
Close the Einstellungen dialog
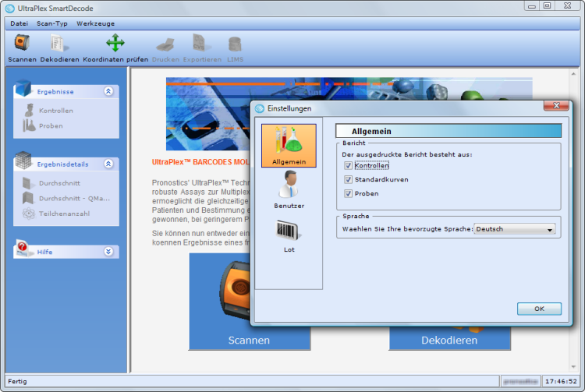point(556,106)
